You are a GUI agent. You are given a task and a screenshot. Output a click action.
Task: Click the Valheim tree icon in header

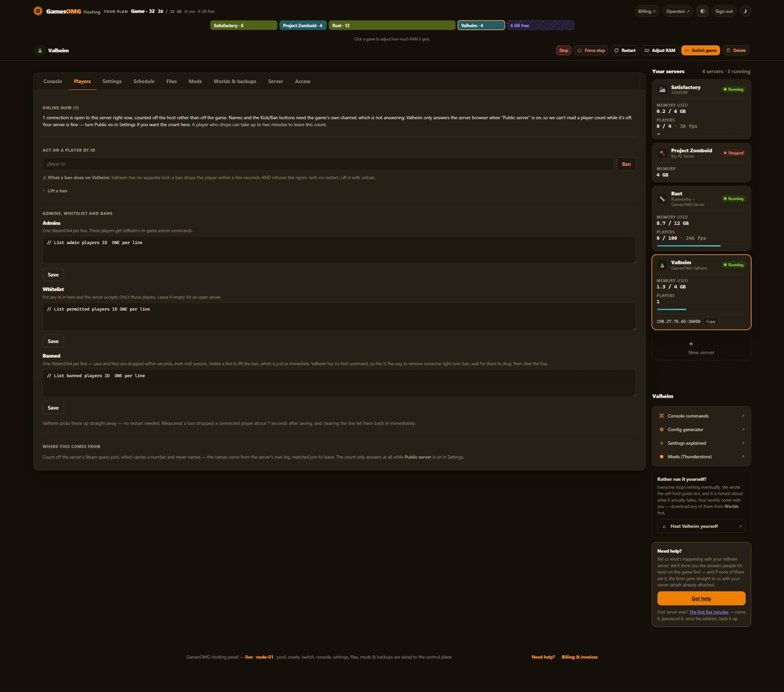(40, 51)
